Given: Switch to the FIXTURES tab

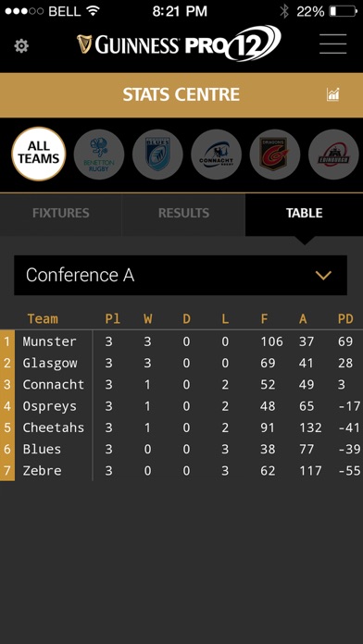Looking at the screenshot, I should point(61,213).
